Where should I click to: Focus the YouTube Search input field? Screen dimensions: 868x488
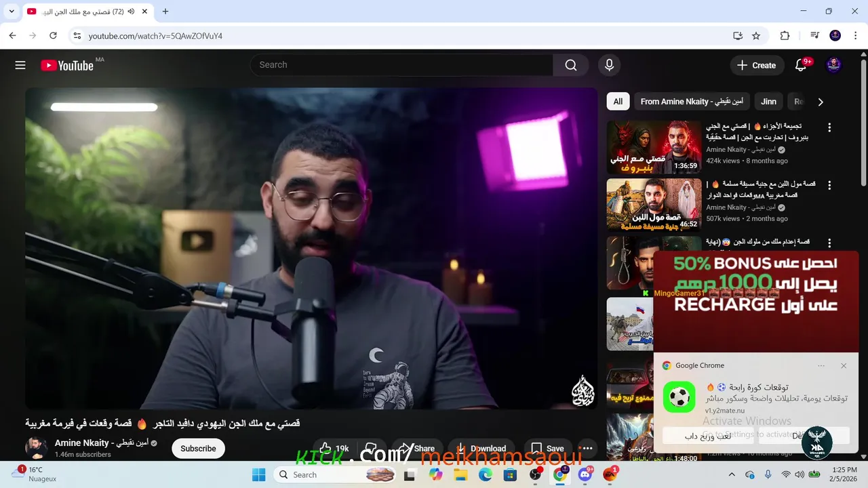click(x=401, y=65)
